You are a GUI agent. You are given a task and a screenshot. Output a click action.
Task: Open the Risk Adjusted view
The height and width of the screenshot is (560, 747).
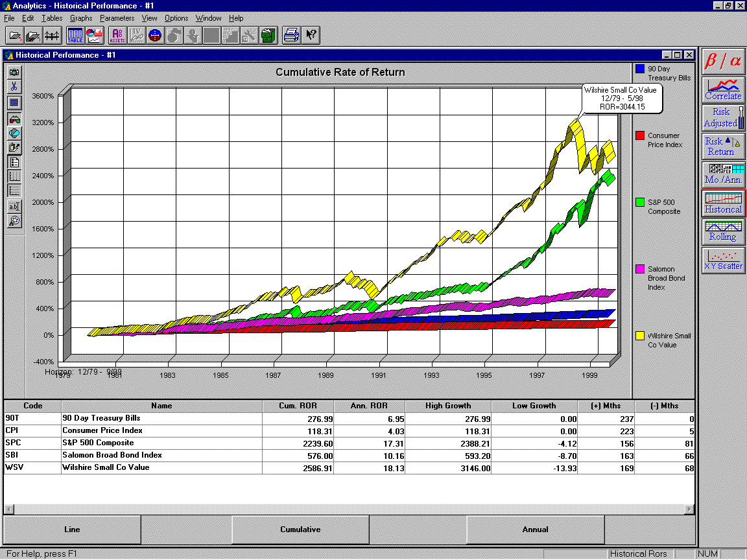pyautogui.click(x=723, y=117)
